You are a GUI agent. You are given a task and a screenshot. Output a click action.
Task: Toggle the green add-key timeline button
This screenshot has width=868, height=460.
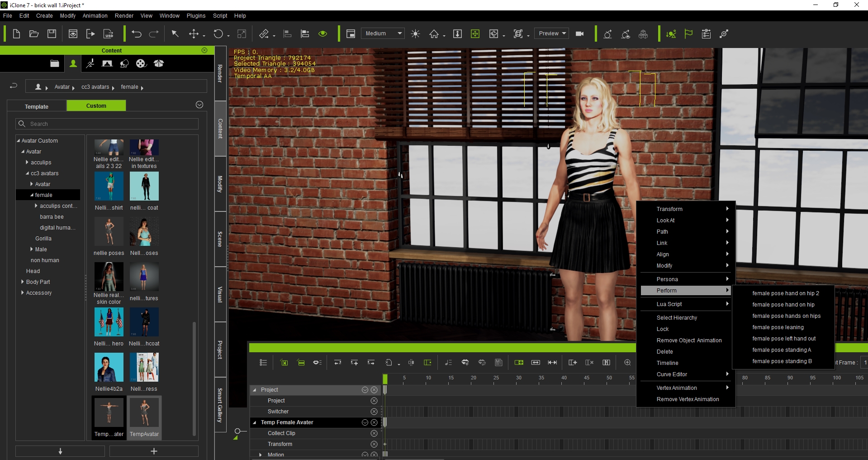coord(519,363)
